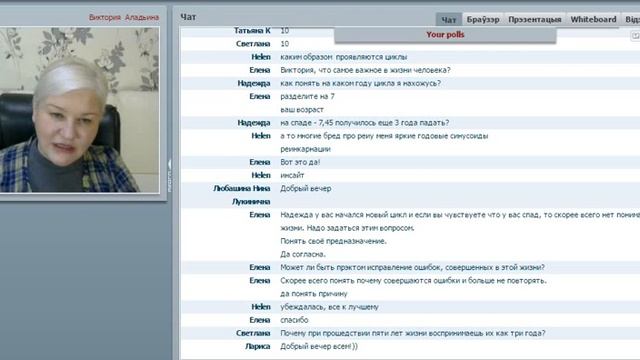This screenshot has height=360, width=640.
Task: Click Helen's message 'инсайт'
Action: (292, 176)
